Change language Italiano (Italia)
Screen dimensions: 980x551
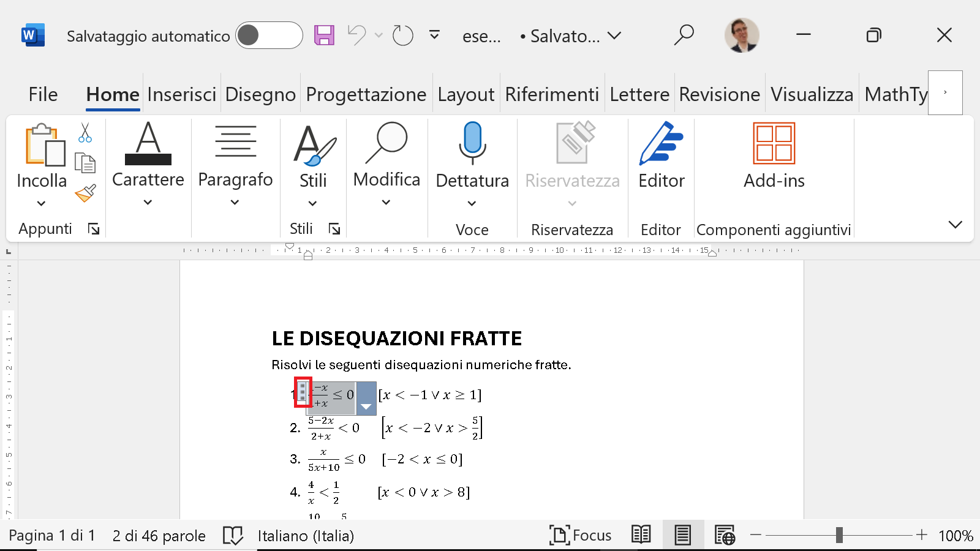306,536
